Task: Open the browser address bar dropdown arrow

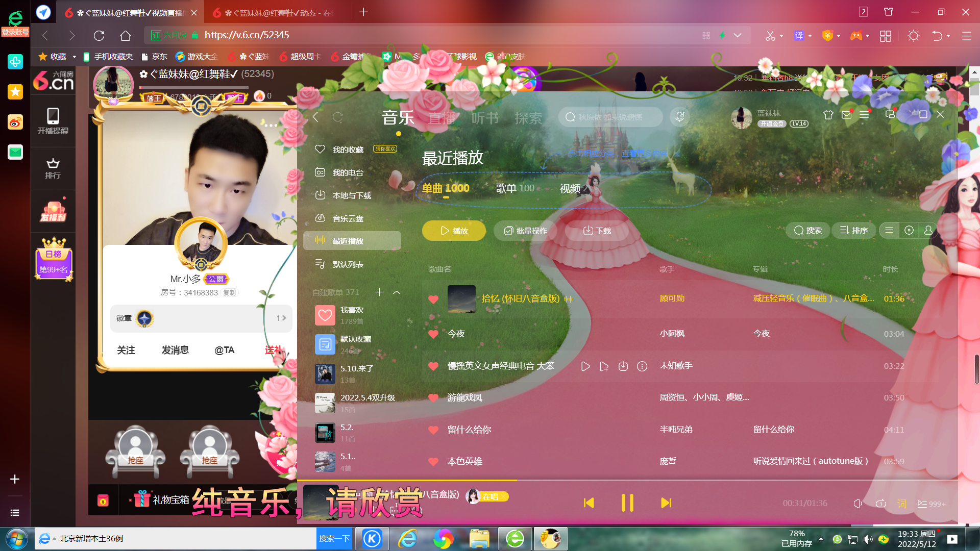Action: point(737,35)
